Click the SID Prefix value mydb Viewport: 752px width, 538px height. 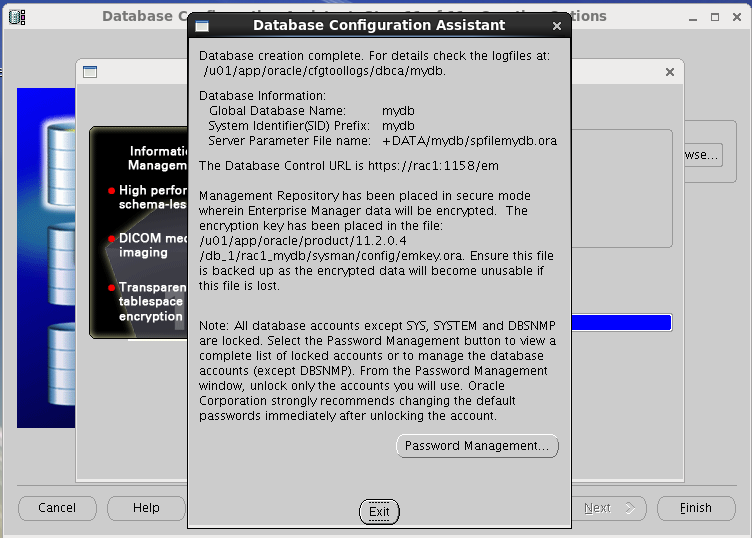pyautogui.click(x=398, y=126)
